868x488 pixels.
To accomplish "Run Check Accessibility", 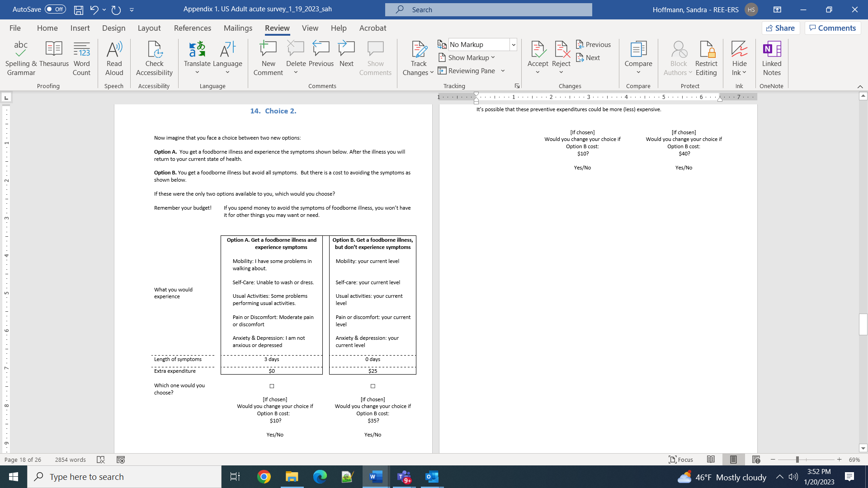I will 154,59.
